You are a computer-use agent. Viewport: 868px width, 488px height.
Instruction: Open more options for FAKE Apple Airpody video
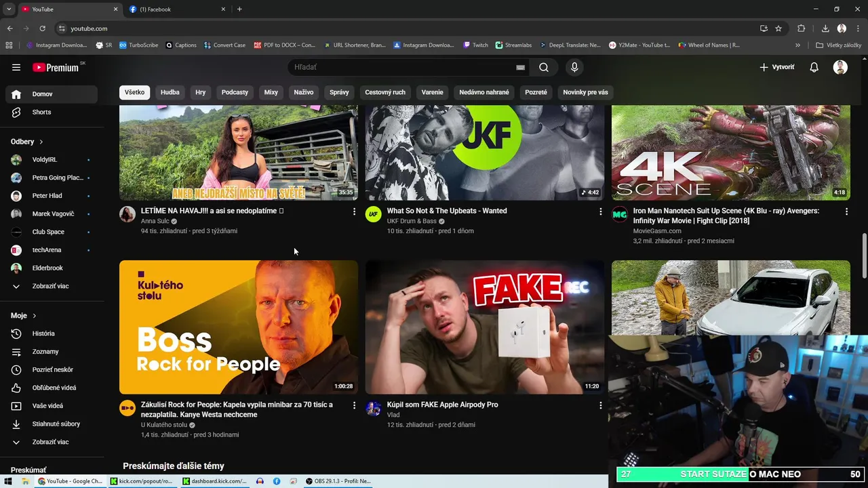pyautogui.click(x=600, y=405)
